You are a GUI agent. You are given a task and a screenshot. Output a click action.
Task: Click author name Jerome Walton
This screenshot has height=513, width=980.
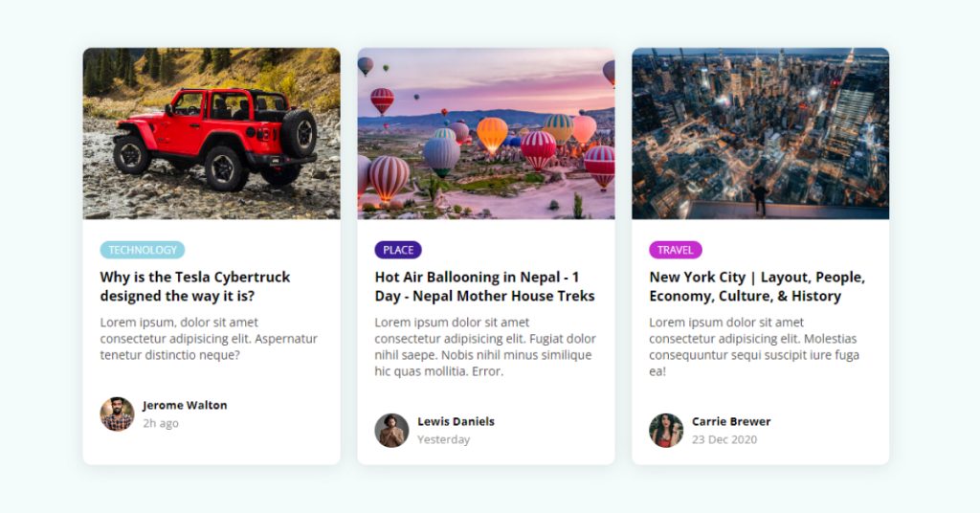185,405
